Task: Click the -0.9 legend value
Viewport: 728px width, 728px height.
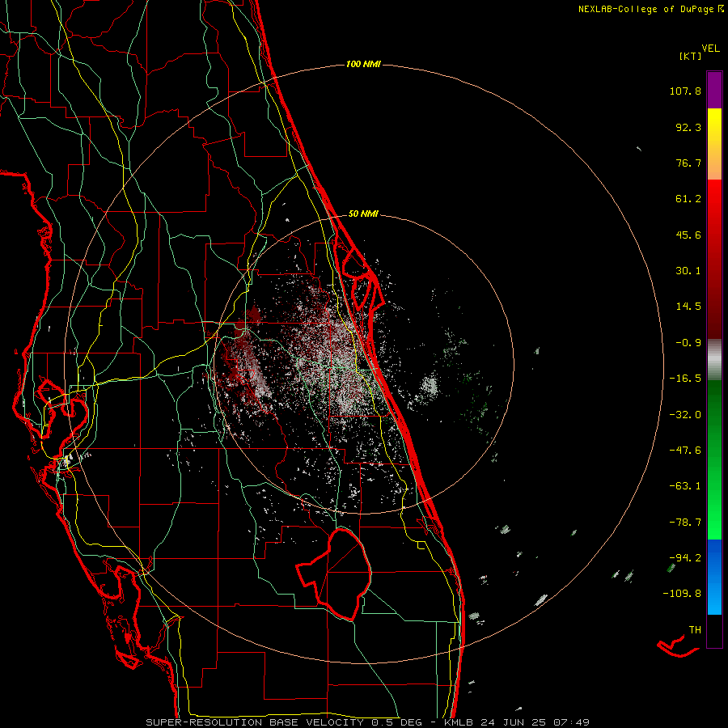Action: coord(688,343)
